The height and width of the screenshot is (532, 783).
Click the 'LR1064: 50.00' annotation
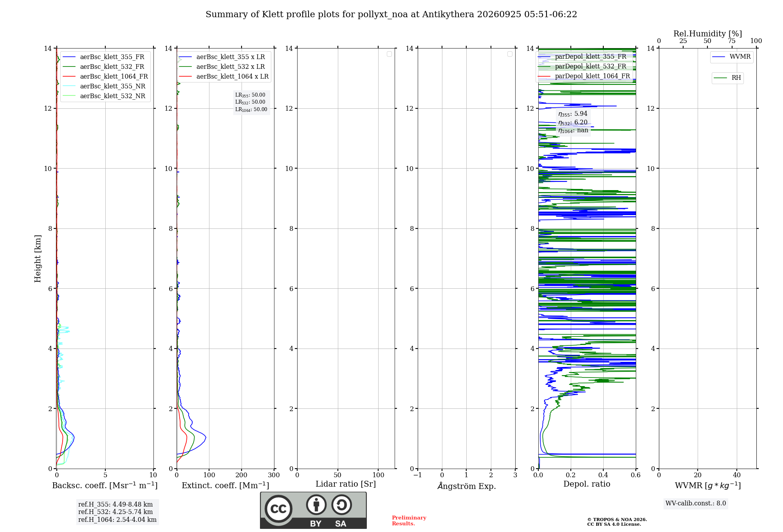pyautogui.click(x=251, y=110)
